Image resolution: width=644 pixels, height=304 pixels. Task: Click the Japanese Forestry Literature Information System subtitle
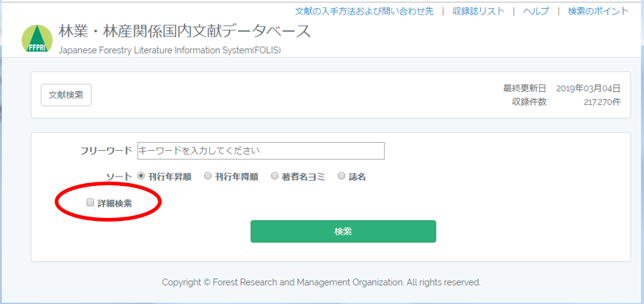(x=169, y=50)
